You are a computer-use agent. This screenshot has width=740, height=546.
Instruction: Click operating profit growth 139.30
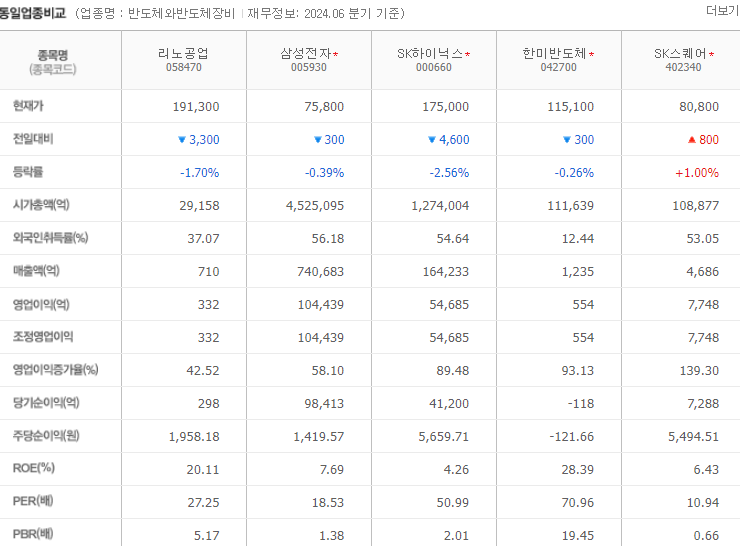point(699,370)
